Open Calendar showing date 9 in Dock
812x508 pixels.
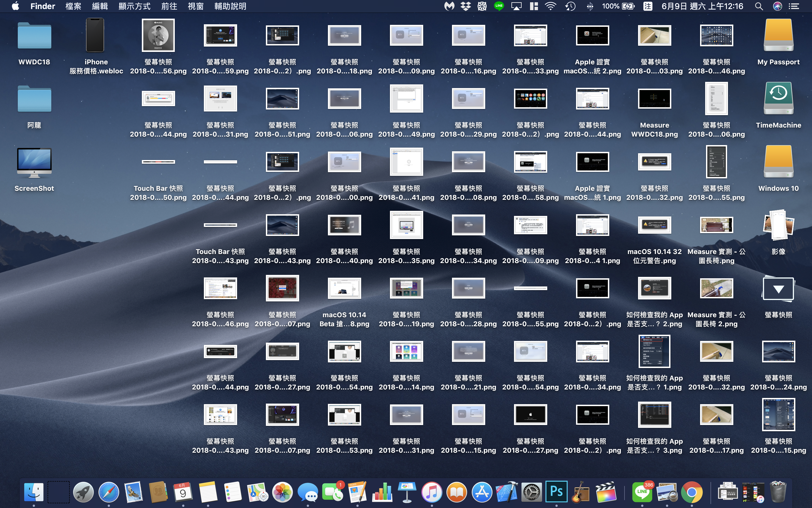(x=183, y=492)
